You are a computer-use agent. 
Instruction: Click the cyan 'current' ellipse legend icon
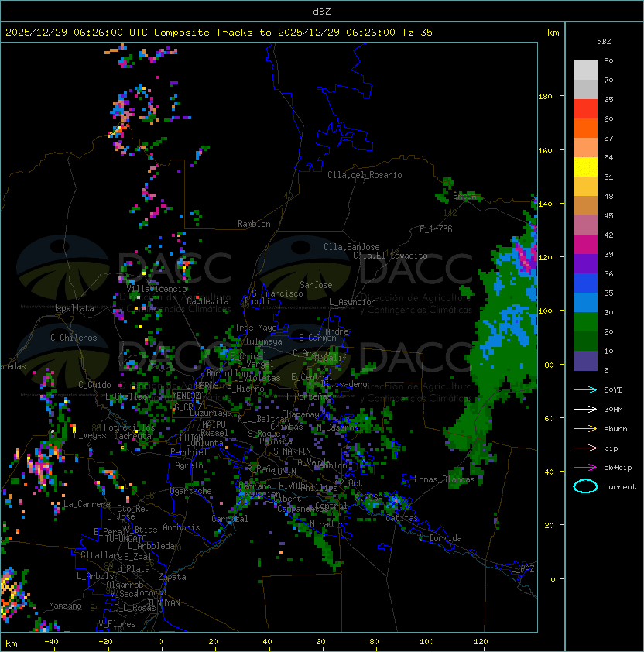pyautogui.click(x=585, y=486)
